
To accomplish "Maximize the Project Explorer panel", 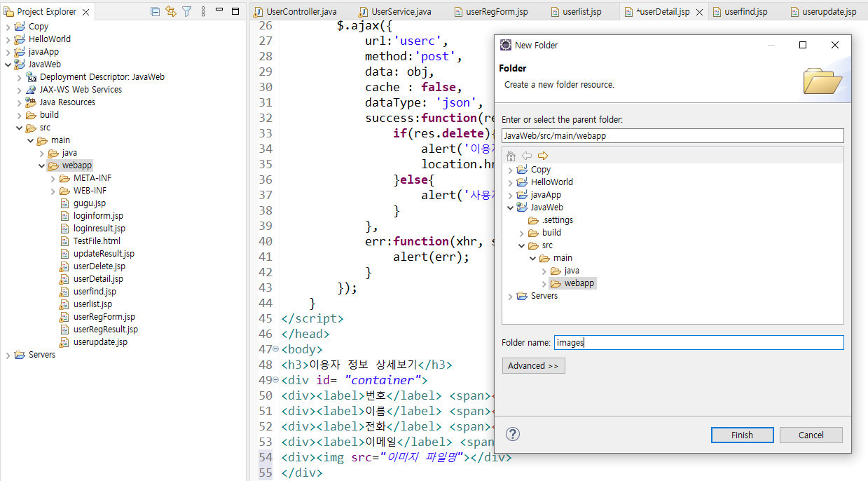I will click(x=237, y=11).
